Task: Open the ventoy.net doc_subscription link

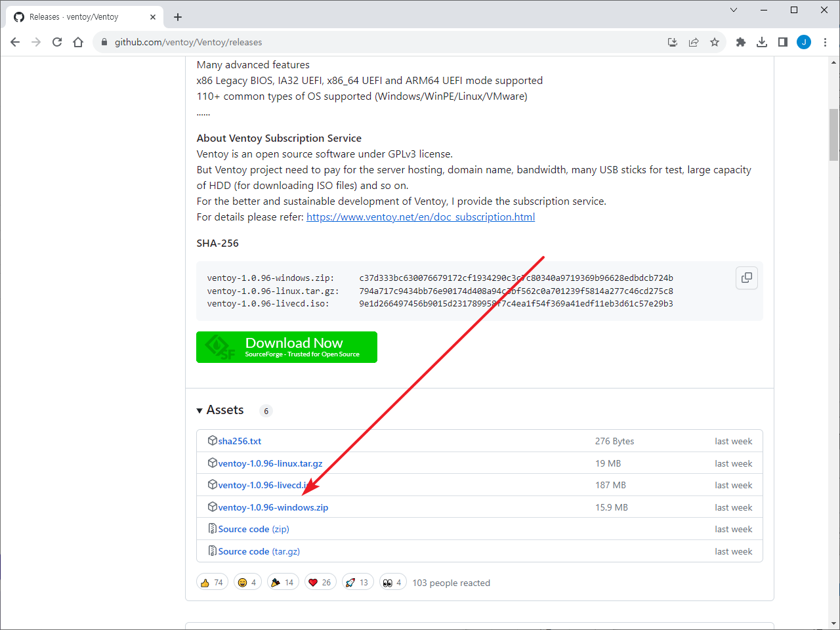Action: [421, 217]
